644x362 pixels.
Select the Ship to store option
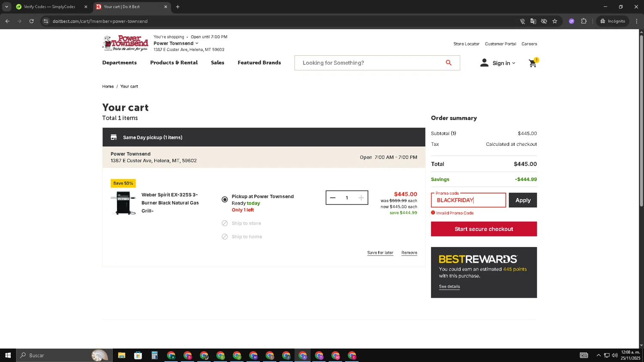click(241, 223)
